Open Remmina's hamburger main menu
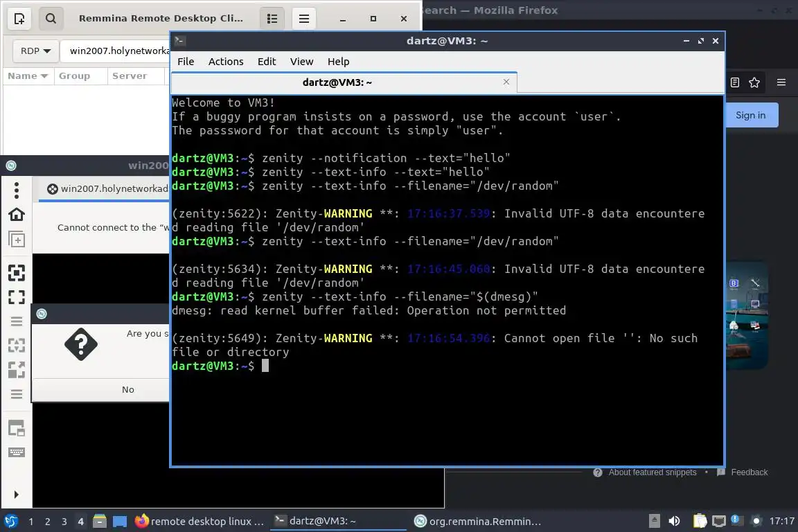This screenshot has height=532, width=798. tap(304, 19)
